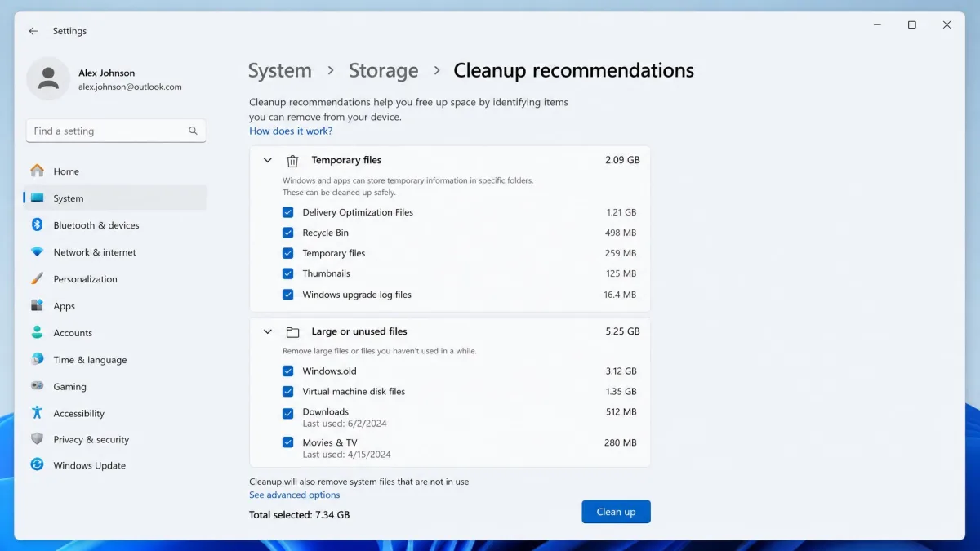Click the trash can icon beside Temporary files
The width and height of the screenshot is (980, 551).
(292, 161)
